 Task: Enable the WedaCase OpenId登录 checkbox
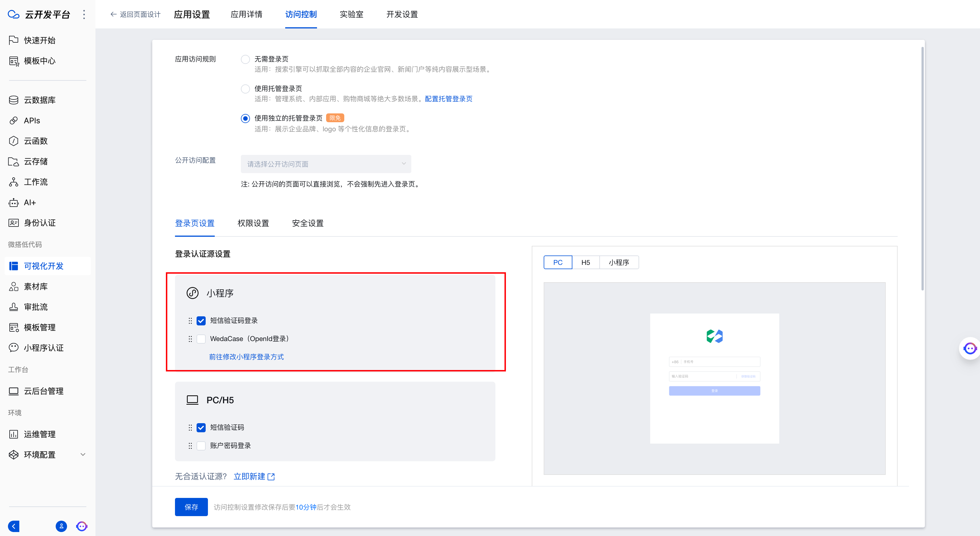tap(201, 339)
